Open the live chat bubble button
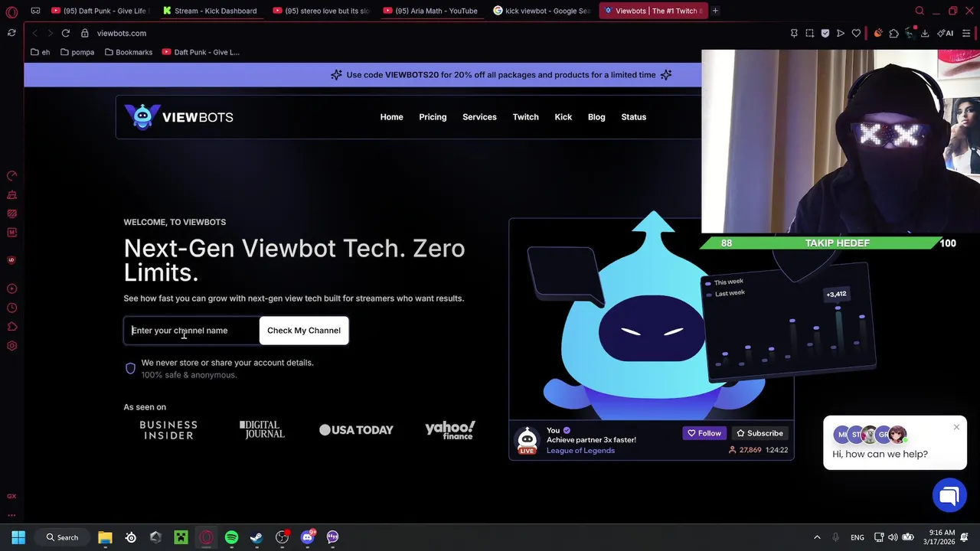This screenshot has height=551, width=980. (949, 496)
